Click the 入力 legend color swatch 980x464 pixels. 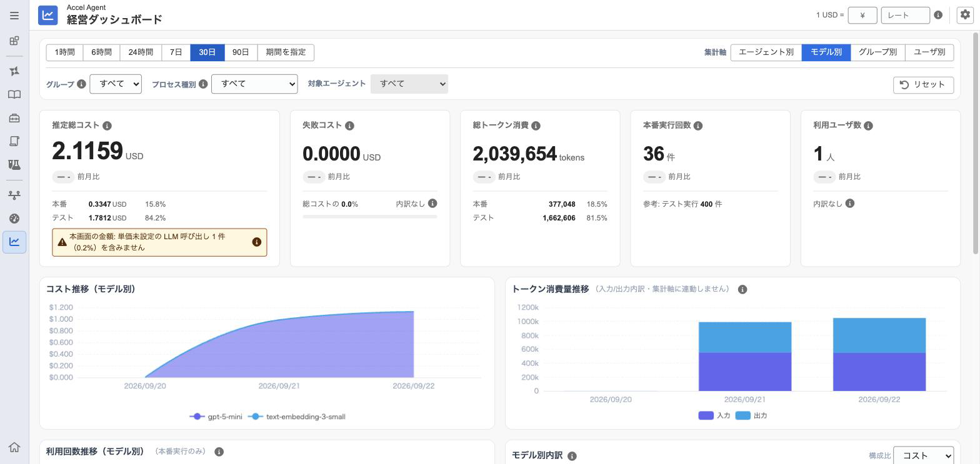click(706, 415)
